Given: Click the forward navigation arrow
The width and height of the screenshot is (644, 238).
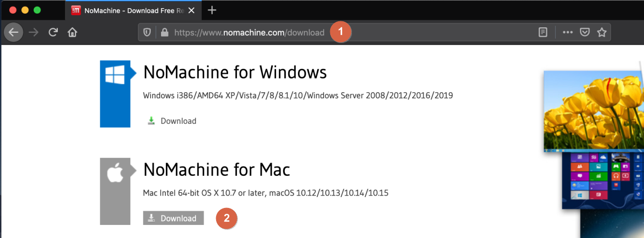Looking at the screenshot, I should click(34, 32).
